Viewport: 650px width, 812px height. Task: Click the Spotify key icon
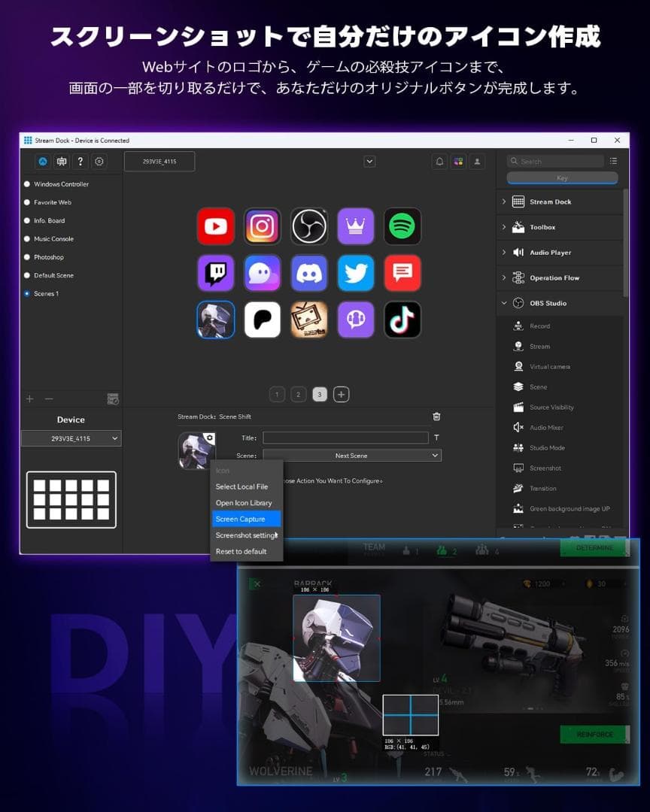click(402, 226)
